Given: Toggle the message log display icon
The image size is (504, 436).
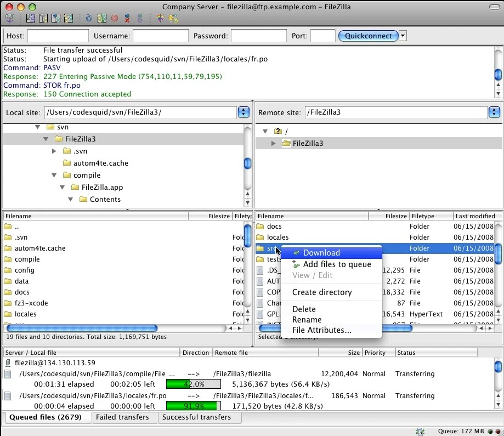Looking at the screenshot, I should click(x=31, y=18).
